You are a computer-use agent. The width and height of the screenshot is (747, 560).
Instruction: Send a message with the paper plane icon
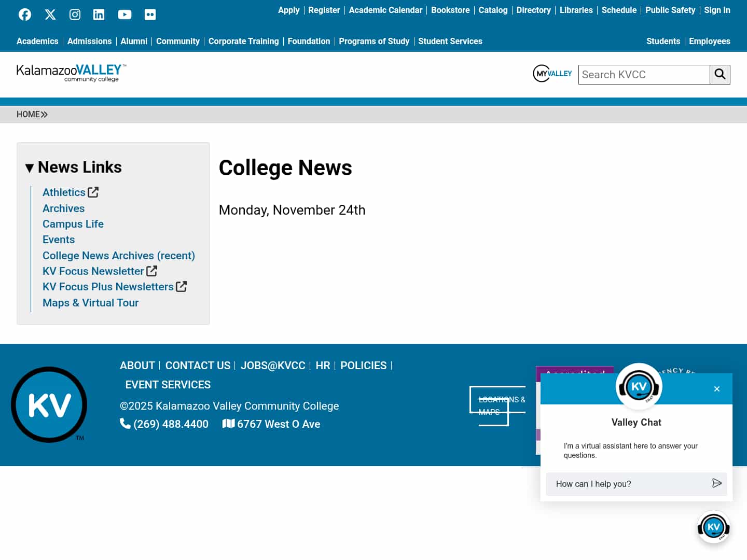tap(717, 484)
